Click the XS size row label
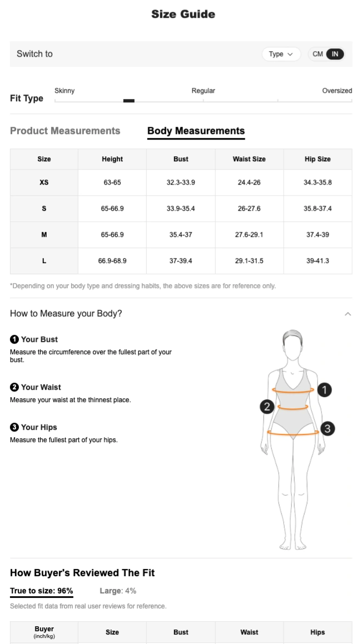This screenshot has height=644, width=362. coord(44,182)
